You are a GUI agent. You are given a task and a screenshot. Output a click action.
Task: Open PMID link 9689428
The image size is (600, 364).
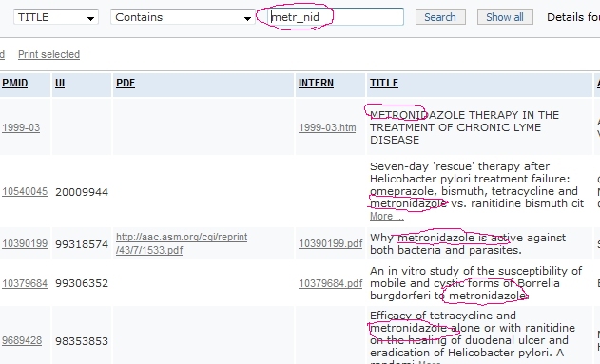tap(22, 340)
